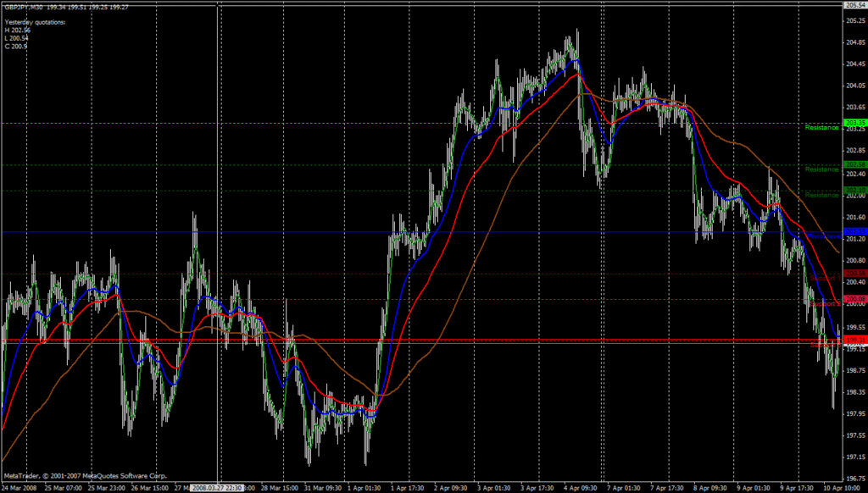Click the GBPJPY,M30 chart title text
The height and width of the screenshot is (493, 868).
24,7
